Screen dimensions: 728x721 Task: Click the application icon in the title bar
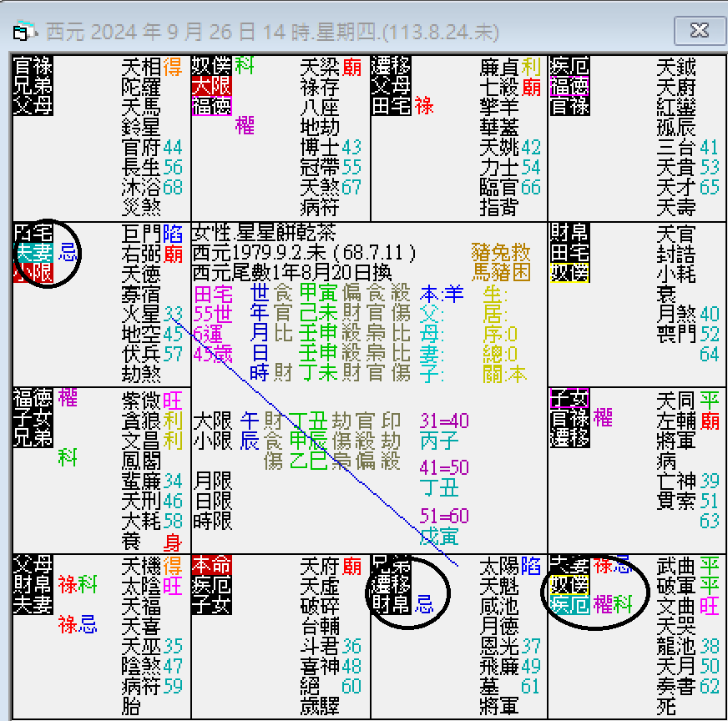click(24, 32)
